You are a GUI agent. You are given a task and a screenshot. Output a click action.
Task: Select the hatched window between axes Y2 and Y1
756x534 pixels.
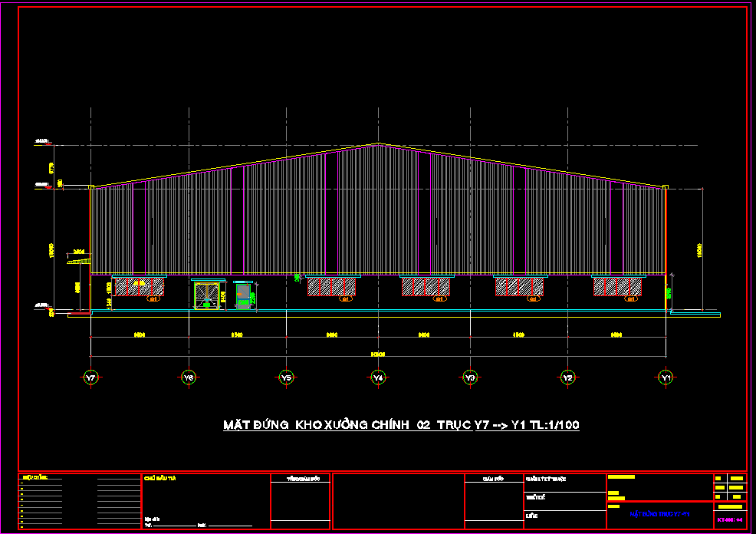tap(618, 287)
